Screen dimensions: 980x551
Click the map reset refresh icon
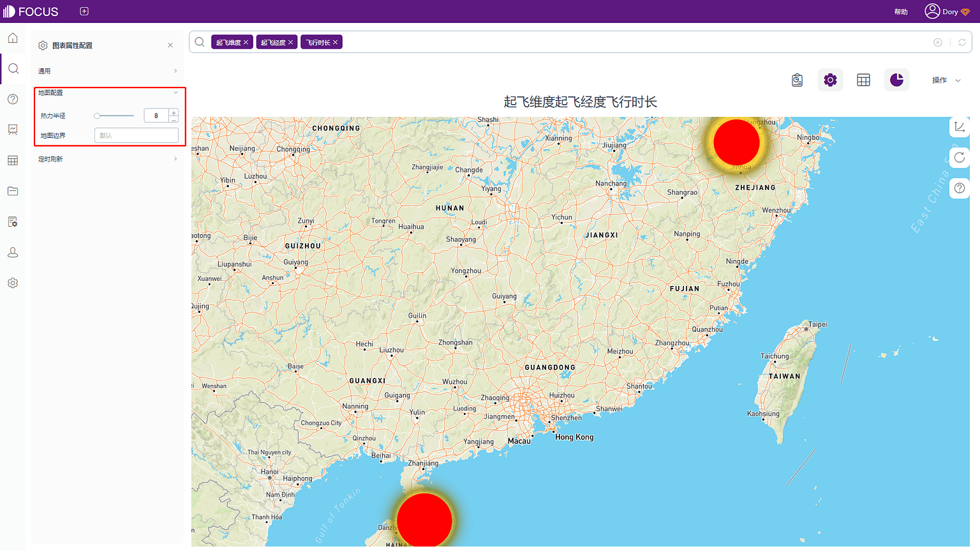960,158
